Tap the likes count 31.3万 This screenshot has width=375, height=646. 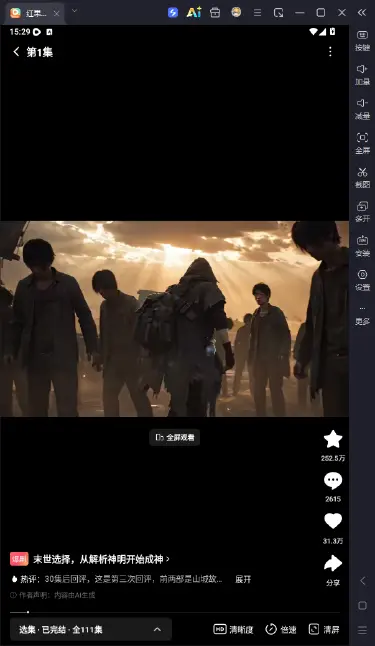pos(333,541)
